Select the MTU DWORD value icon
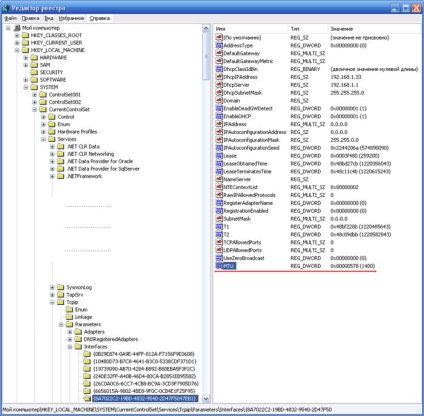Image resolution: width=424 pixels, height=416 pixels. point(219,266)
